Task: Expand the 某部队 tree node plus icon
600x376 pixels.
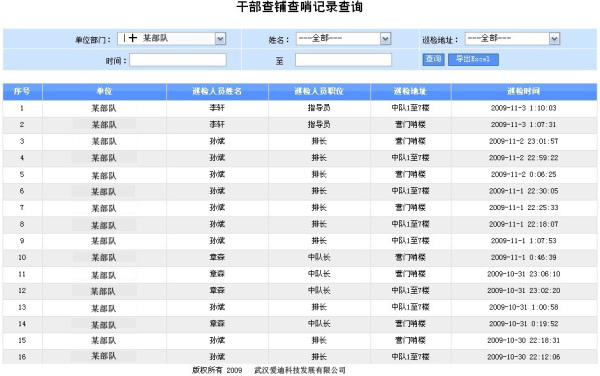Action: coord(133,38)
